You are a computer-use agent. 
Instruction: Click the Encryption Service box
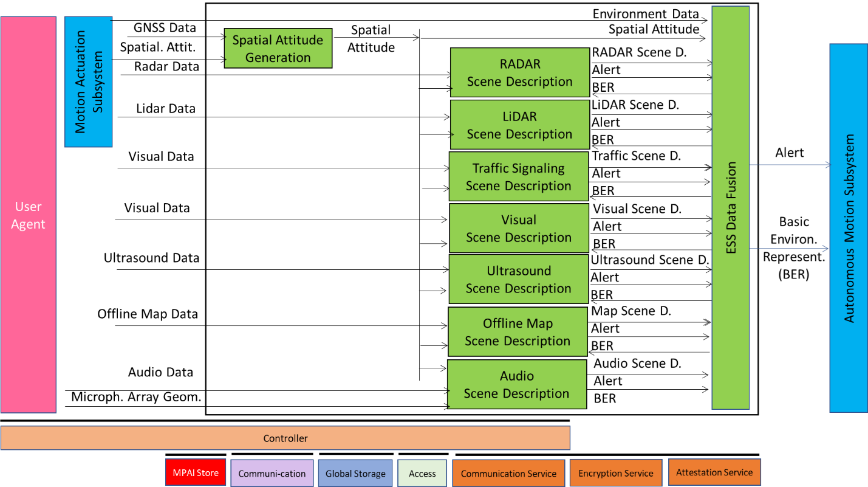(x=615, y=472)
